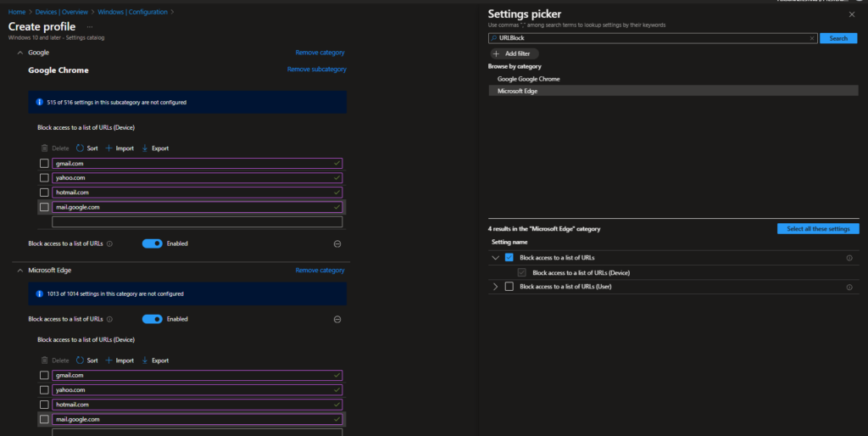
Task: Click the Chrome hotmail.com URL field
Action: pyautogui.click(x=197, y=193)
